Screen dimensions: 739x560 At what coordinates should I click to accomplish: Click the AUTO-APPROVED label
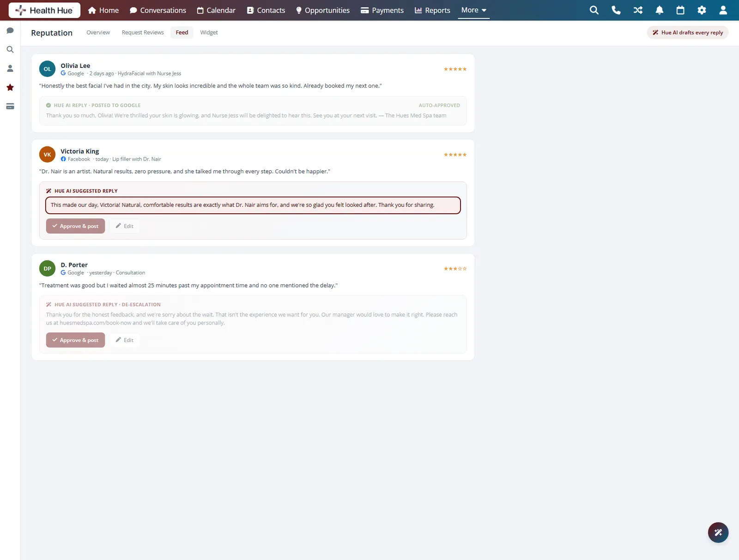click(439, 105)
